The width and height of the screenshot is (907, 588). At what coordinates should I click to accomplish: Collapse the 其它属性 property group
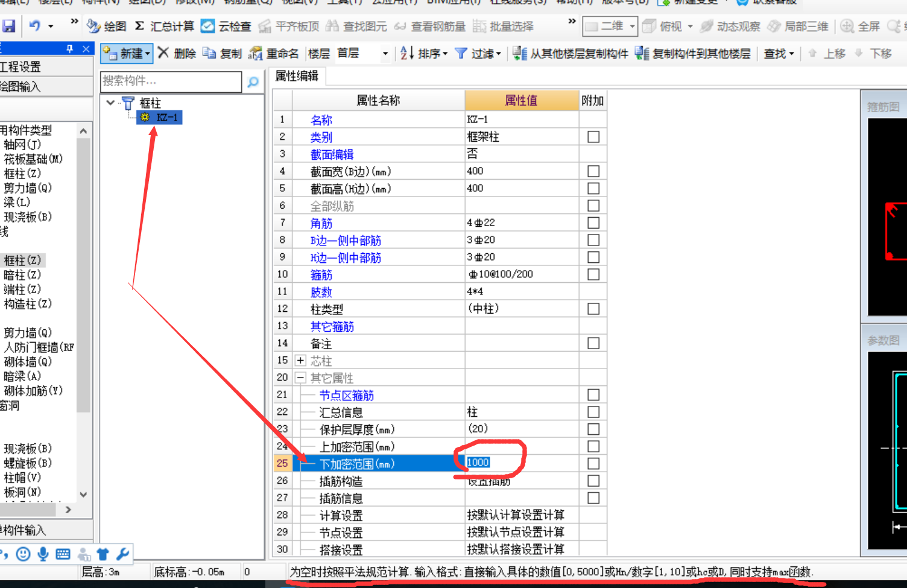[300, 378]
